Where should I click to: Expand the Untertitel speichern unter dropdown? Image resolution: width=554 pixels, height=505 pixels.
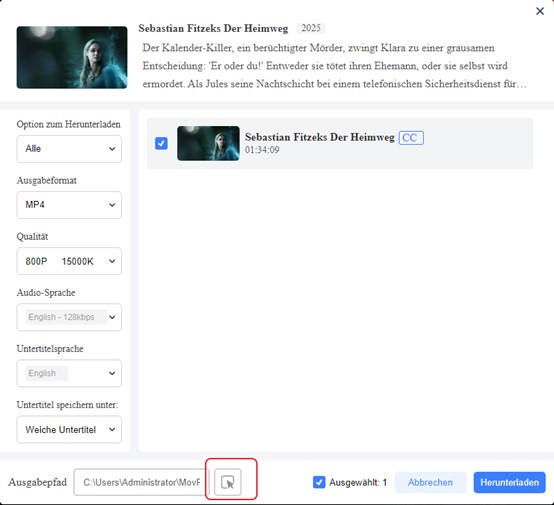[69, 430]
